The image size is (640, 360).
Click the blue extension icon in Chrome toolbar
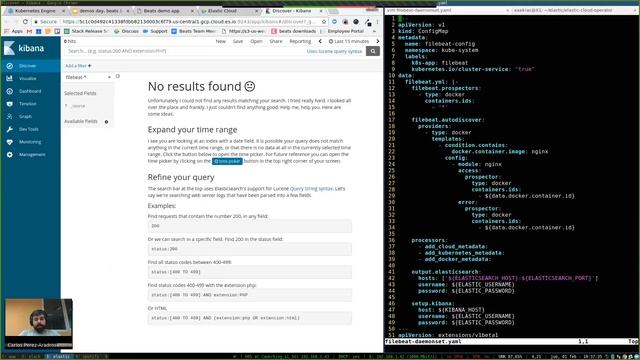[334, 21]
